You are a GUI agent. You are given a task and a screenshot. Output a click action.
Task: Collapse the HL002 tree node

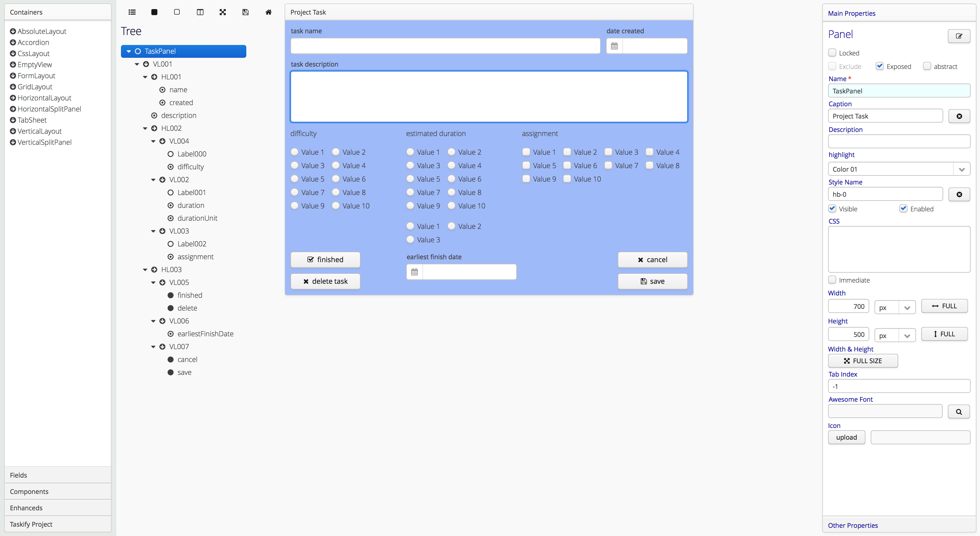pyautogui.click(x=145, y=128)
